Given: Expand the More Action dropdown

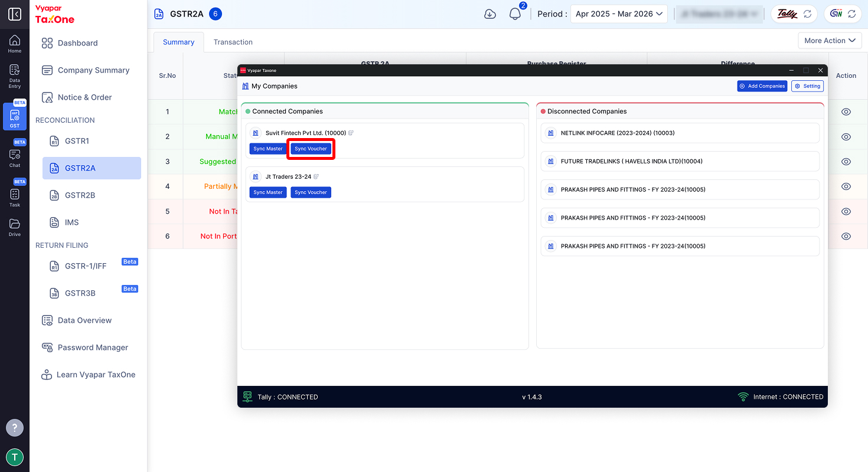Looking at the screenshot, I should 830,41.
